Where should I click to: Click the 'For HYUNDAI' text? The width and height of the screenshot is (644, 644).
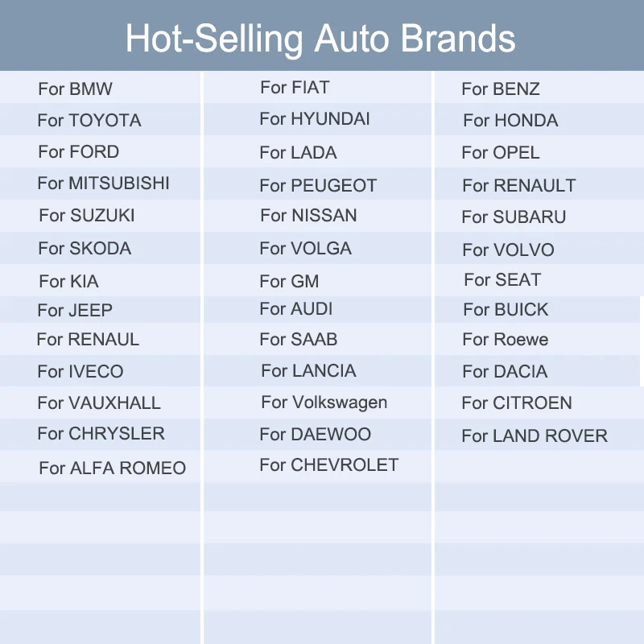[x=315, y=119]
